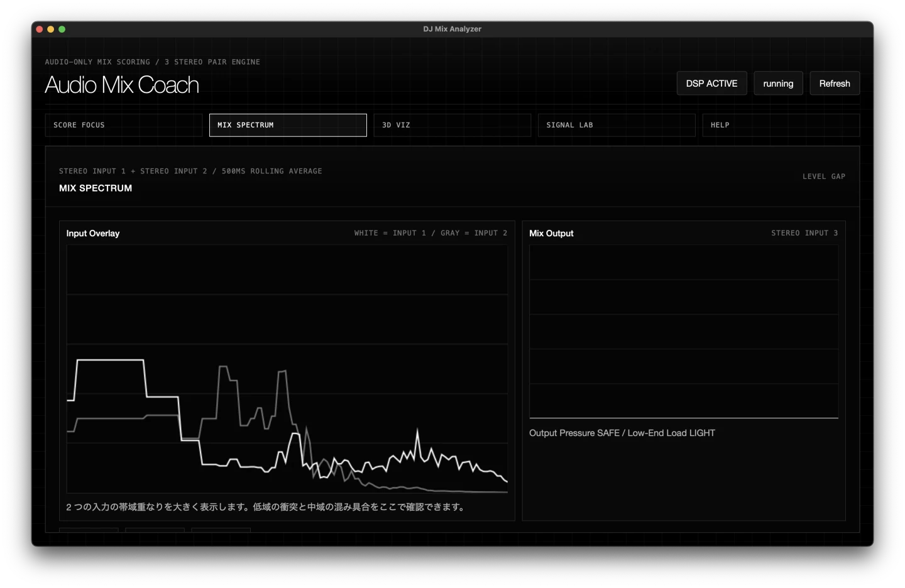Click the Output Pressure SAFE status text
Screen dimensions: 905x588
pos(622,433)
